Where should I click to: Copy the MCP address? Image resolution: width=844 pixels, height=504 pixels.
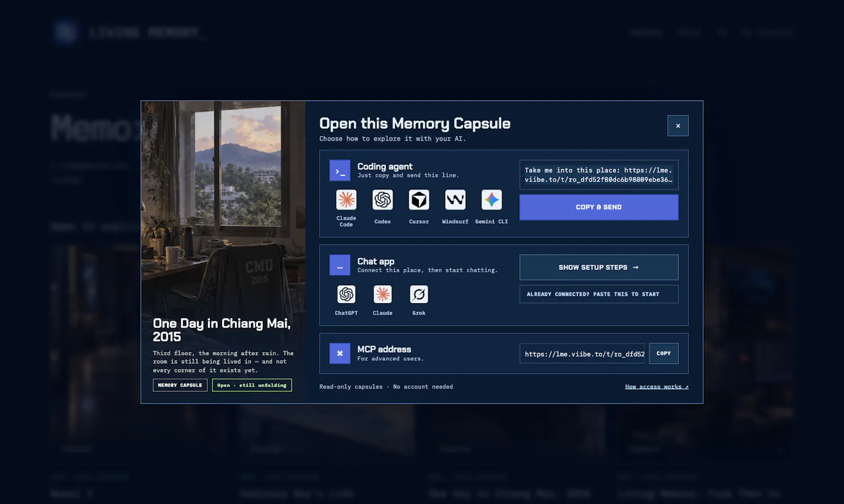click(x=664, y=353)
